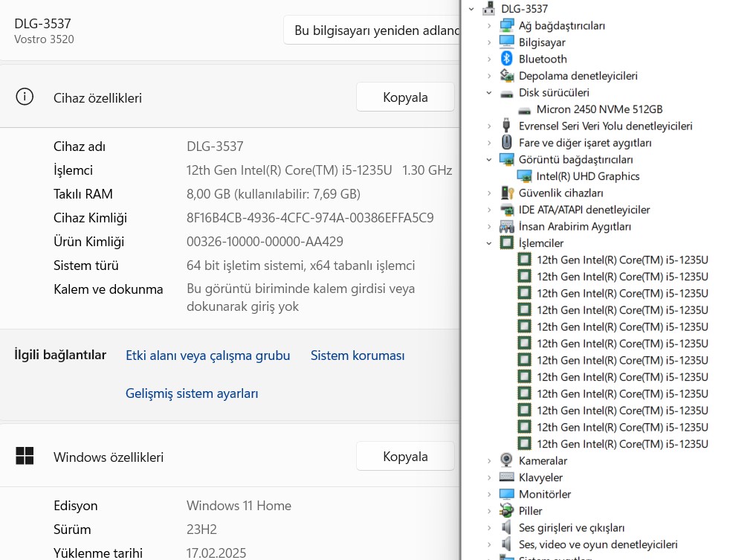Select Micron 2450 NVMe 512GB entry

[599, 109]
